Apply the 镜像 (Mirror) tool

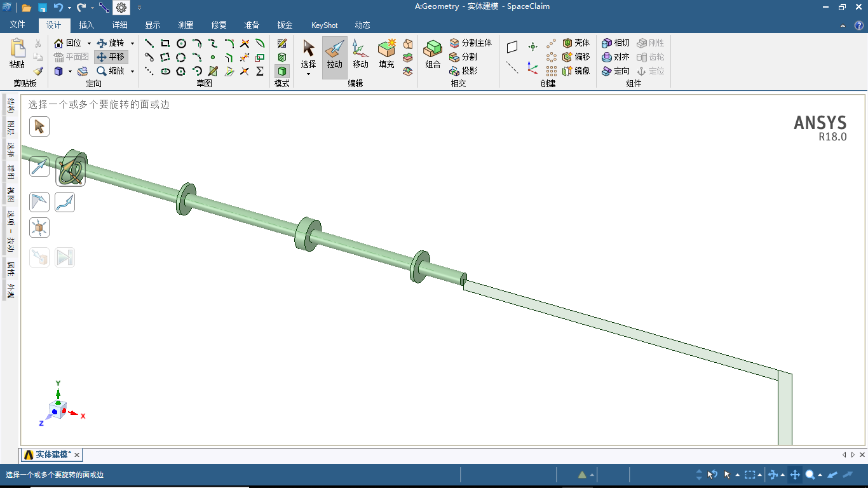point(576,71)
